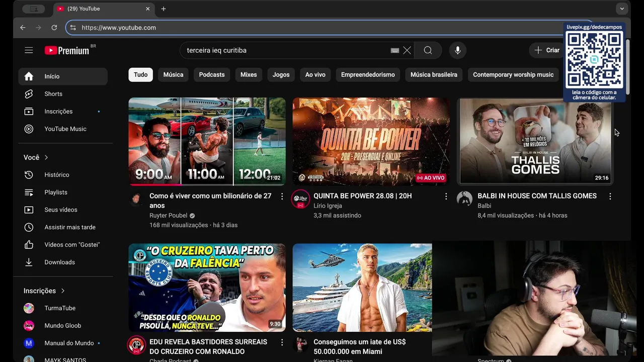Screen dimensions: 644x362
Task: Open TurmaTube channel subscription
Action: [63, 308]
